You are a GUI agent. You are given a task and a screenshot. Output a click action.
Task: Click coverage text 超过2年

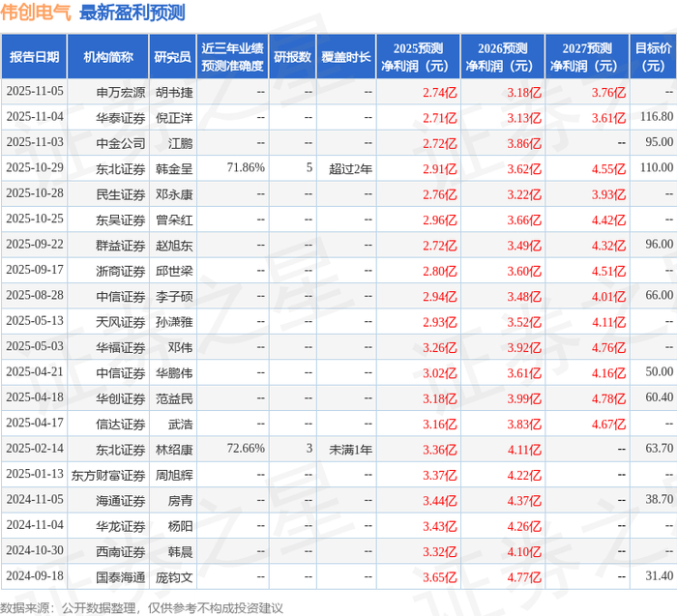pos(350,169)
